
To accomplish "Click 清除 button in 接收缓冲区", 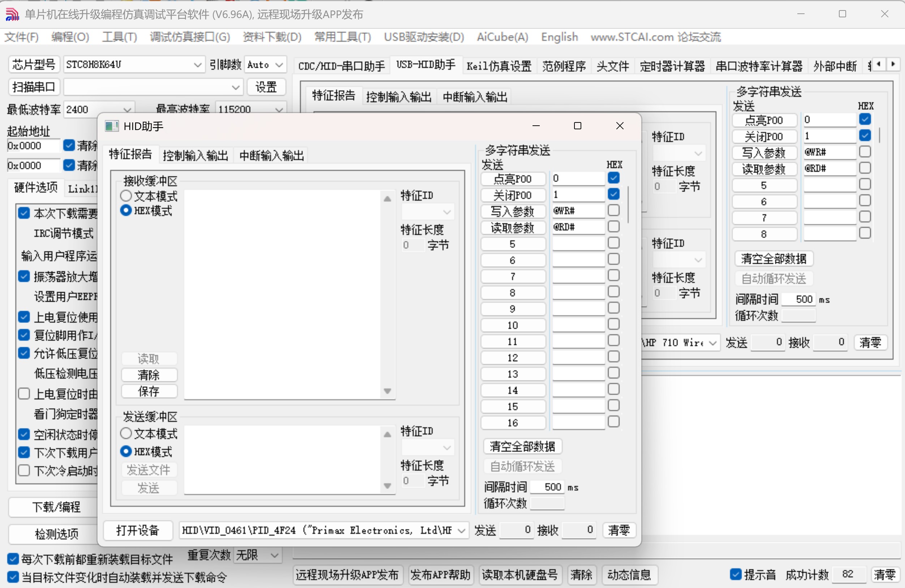I will 149,375.
